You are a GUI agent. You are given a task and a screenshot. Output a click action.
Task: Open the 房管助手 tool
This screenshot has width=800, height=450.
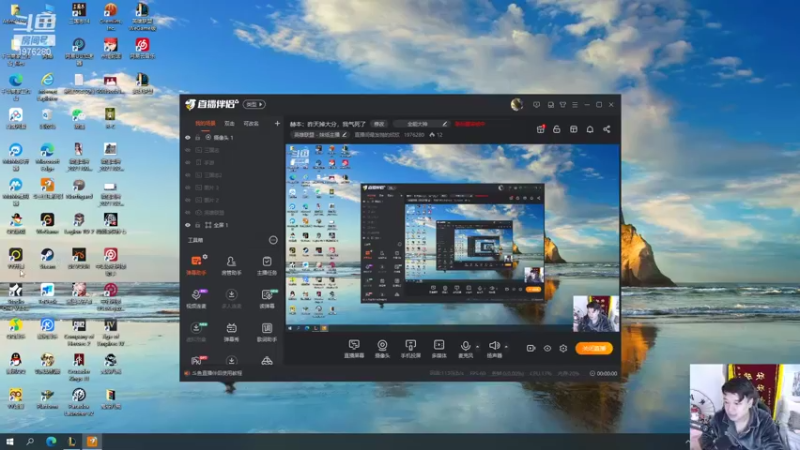(x=231, y=265)
